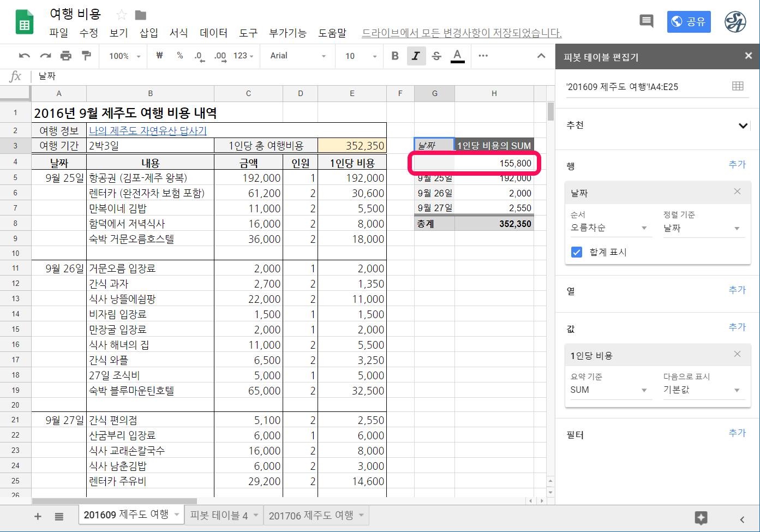Select the paint format roller icon

[86, 56]
